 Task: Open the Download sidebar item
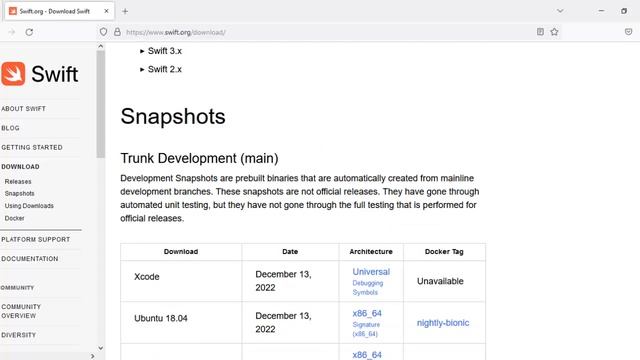click(x=20, y=167)
